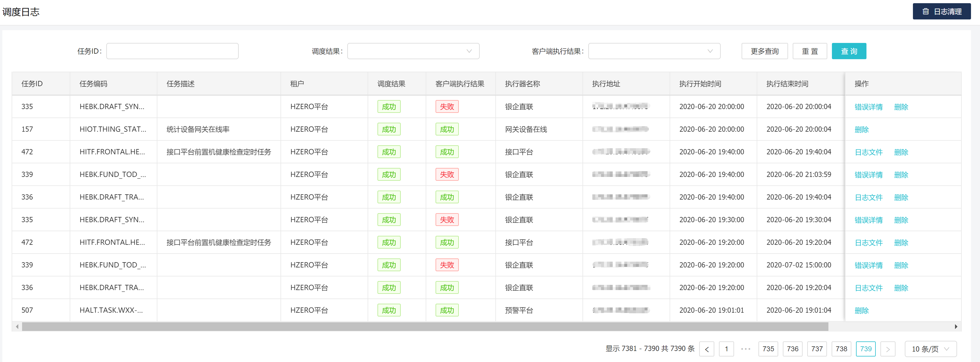This screenshot has width=980, height=362.
Task: Delete the task 336 19:40:00 row
Action: click(901, 198)
